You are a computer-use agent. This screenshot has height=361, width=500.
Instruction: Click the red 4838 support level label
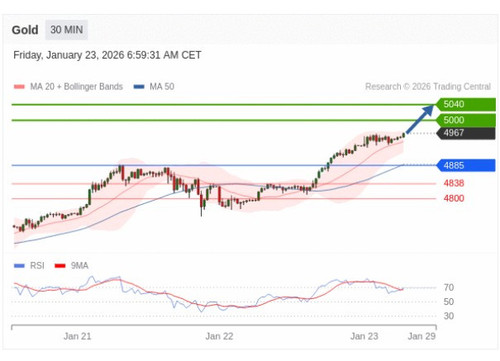click(x=454, y=183)
